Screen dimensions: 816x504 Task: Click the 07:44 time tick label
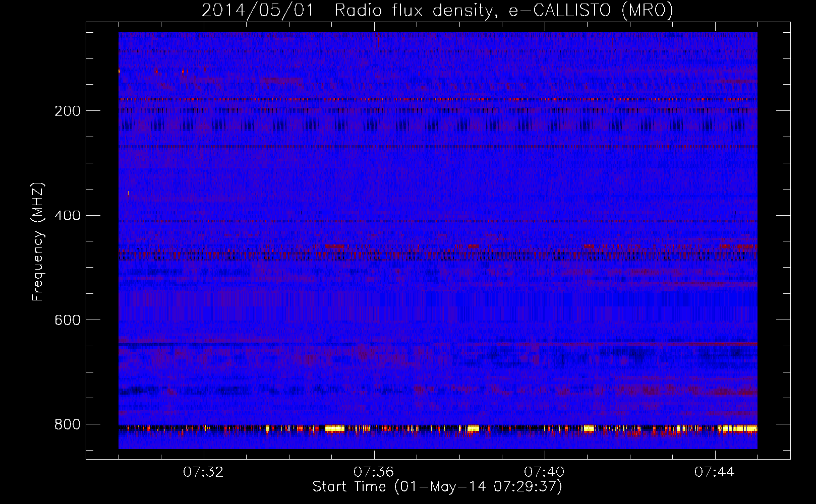pyautogui.click(x=715, y=472)
